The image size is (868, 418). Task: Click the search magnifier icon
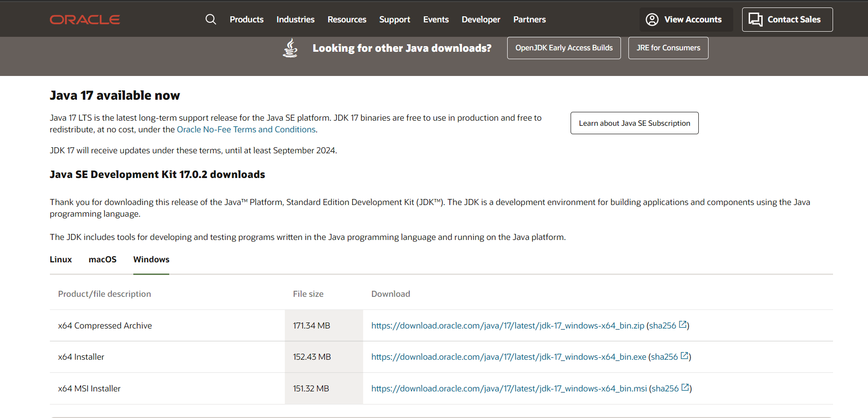coord(211,19)
